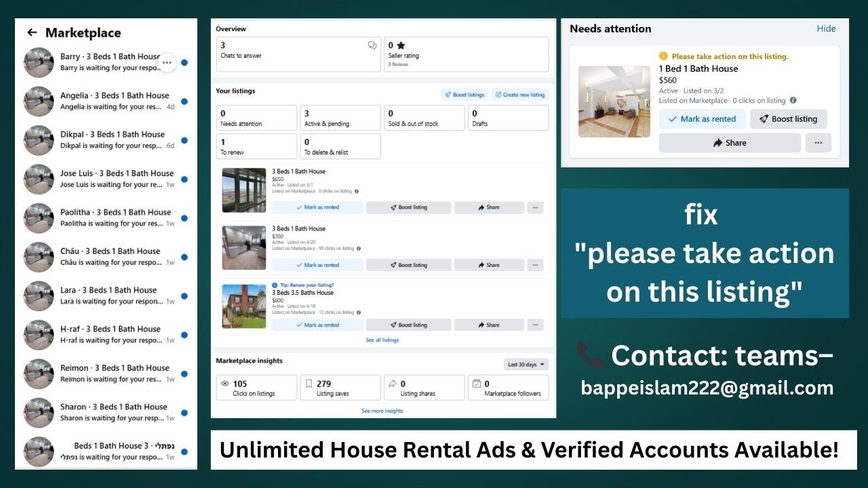Click info icon beside 12 clicks on listing
The width and height of the screenshot is (868, 488).
point(357,312)
